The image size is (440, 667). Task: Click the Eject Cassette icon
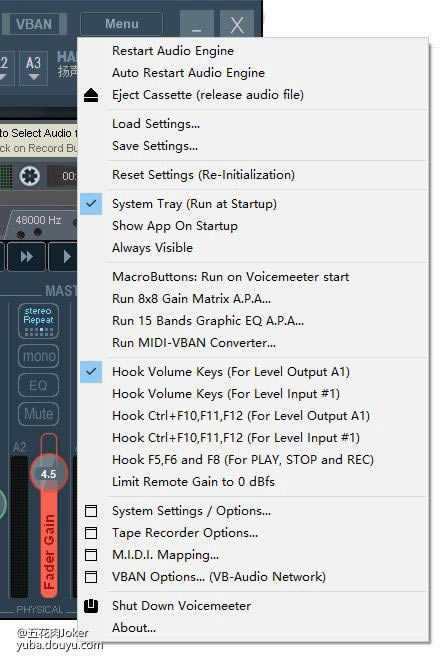pyautogui.click(x=91, y=95)
